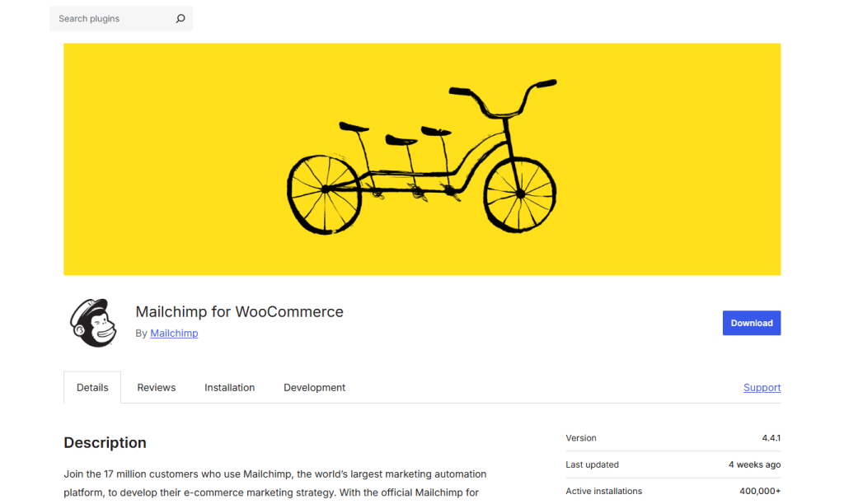Screen dimensions: 844x504
Task: Click the 400,000+ installations value
Action: click(x=760, y=491)
